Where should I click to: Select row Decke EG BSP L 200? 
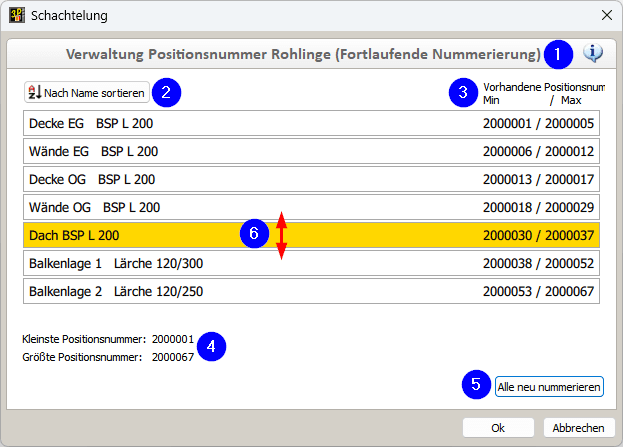pyautogui.click(x=311, y=123)
